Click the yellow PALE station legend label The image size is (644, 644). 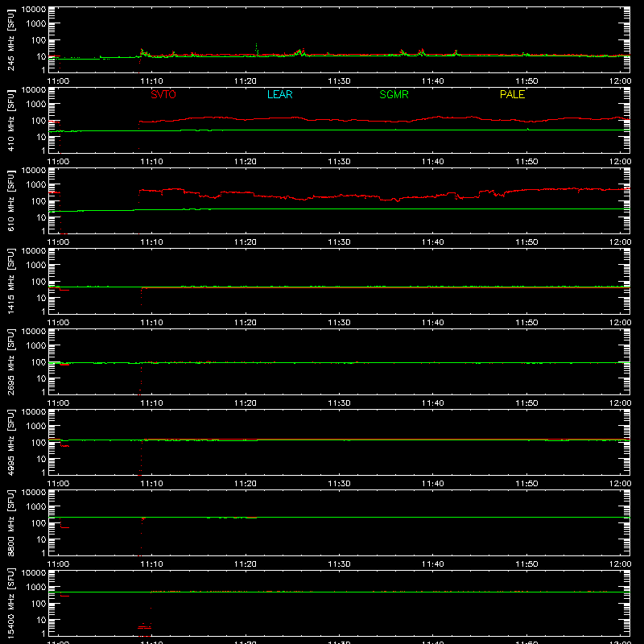512,94
